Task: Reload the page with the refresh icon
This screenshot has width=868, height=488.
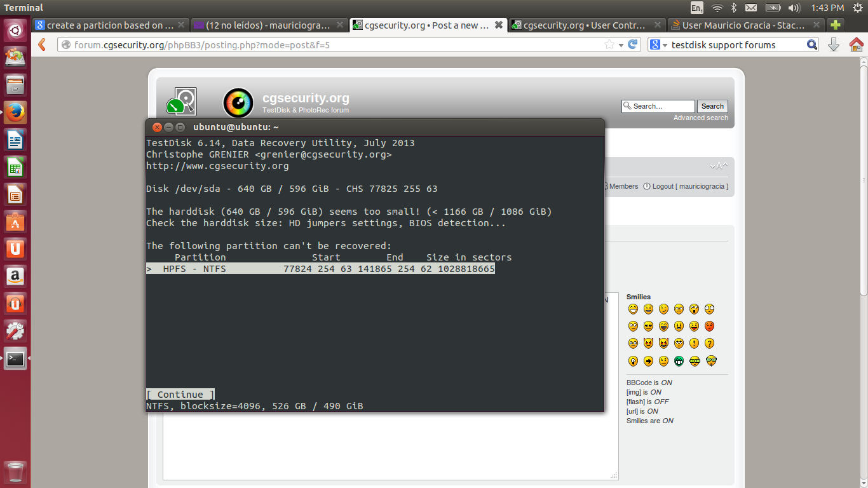Action: coord(633,44)
